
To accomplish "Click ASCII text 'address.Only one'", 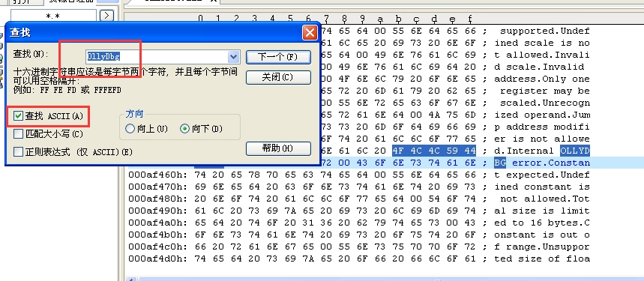I will pyautogui.click(x=542, y=79).
